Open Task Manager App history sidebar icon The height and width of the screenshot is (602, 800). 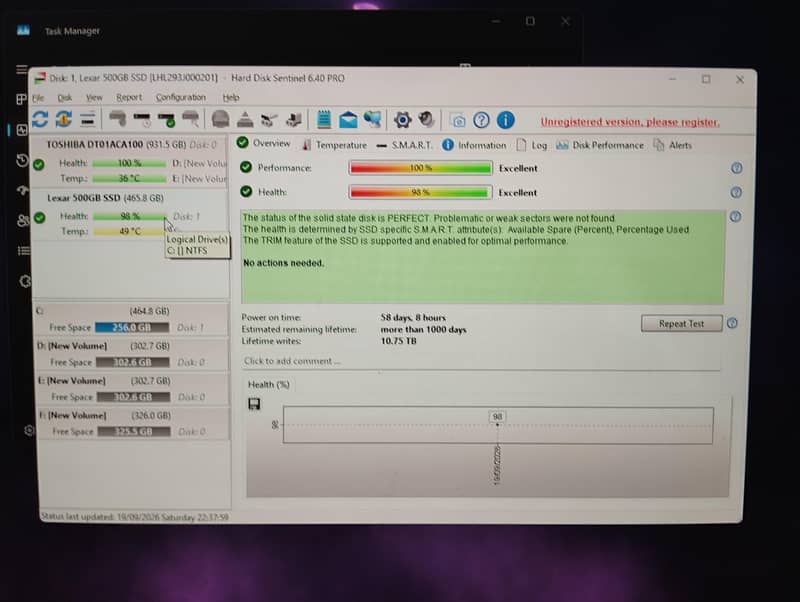22,160
